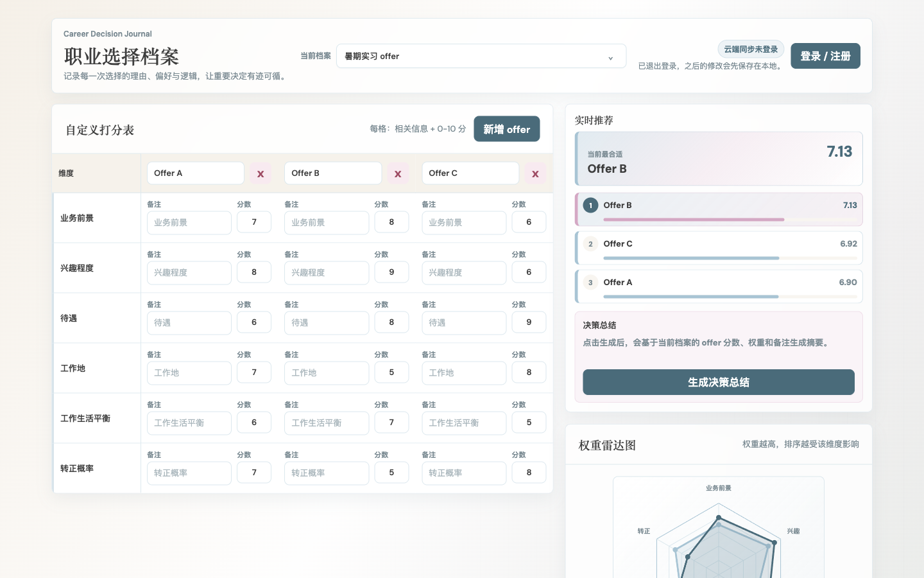Focus Offer A 兴趣程度 score box
924x578 pixels.
254,272
